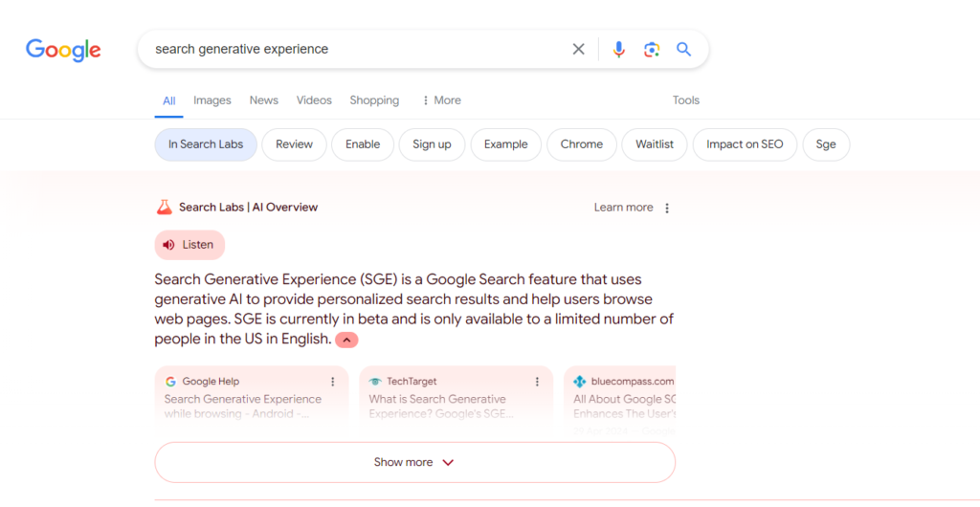Click the Learn more link

(623, 208)
